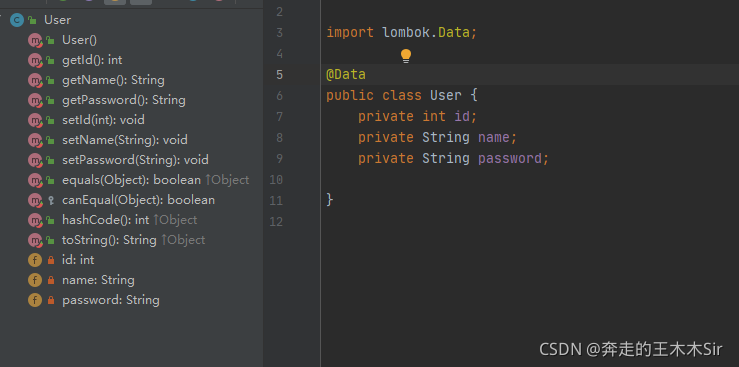
Task: Click the method icon beside getPassword()
Action: point(35,100)
